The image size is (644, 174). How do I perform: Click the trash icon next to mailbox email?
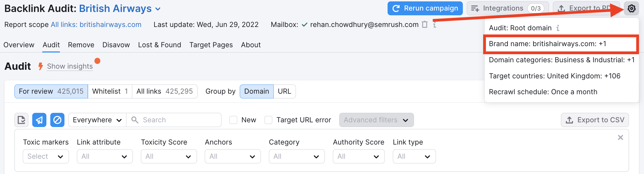[x=425, y=24]
